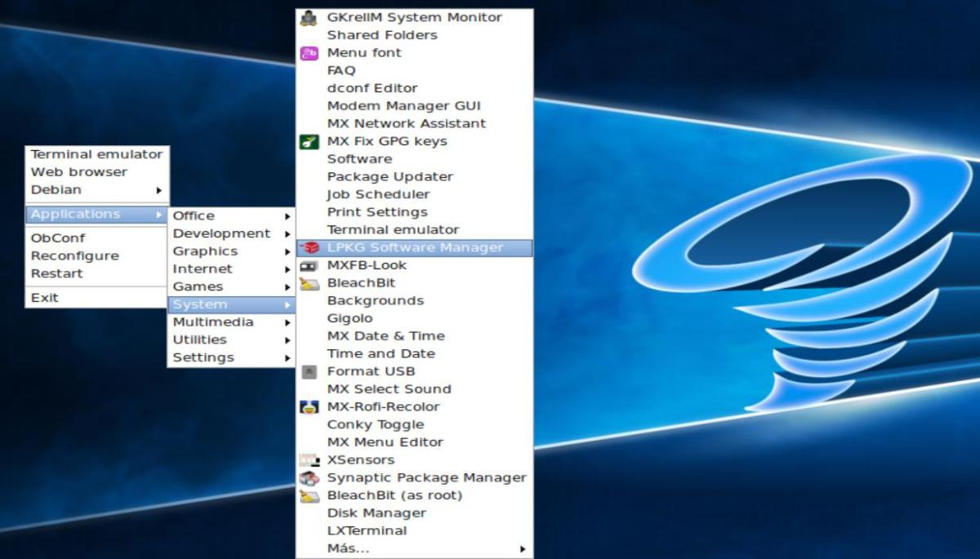
Task: Launch Terminal emulator from root menu
Action: click(96, 154)
